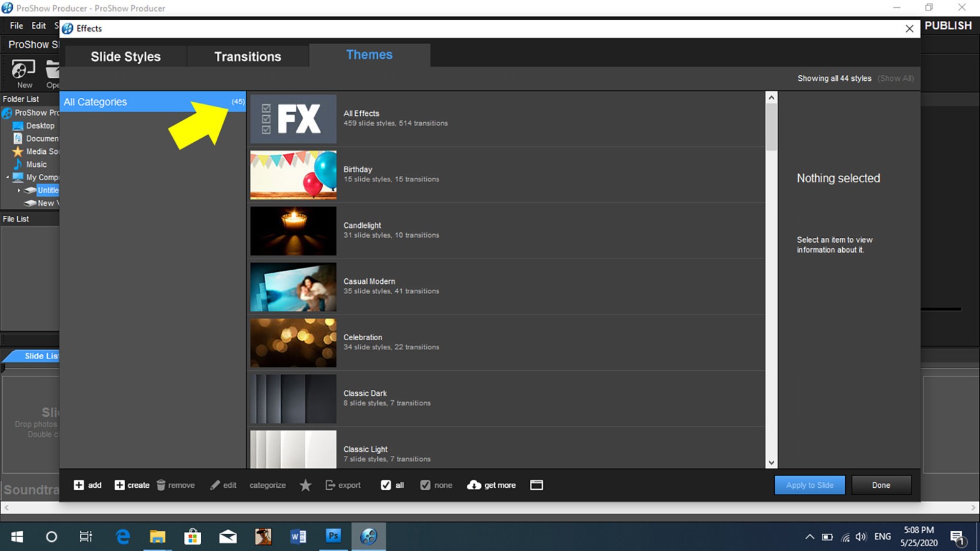Show hidden system tray icons
The height and width of the screenshot is (551, 980).
coord(810,537)
